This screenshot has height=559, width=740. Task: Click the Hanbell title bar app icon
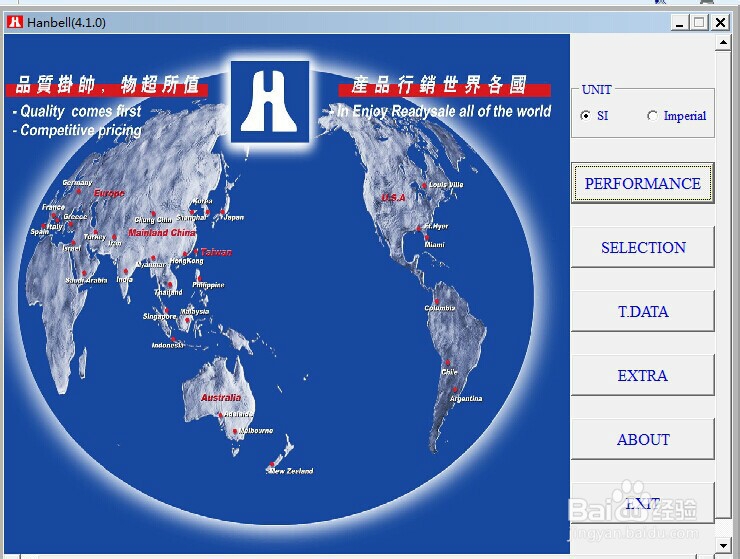[x=15, y=22]
